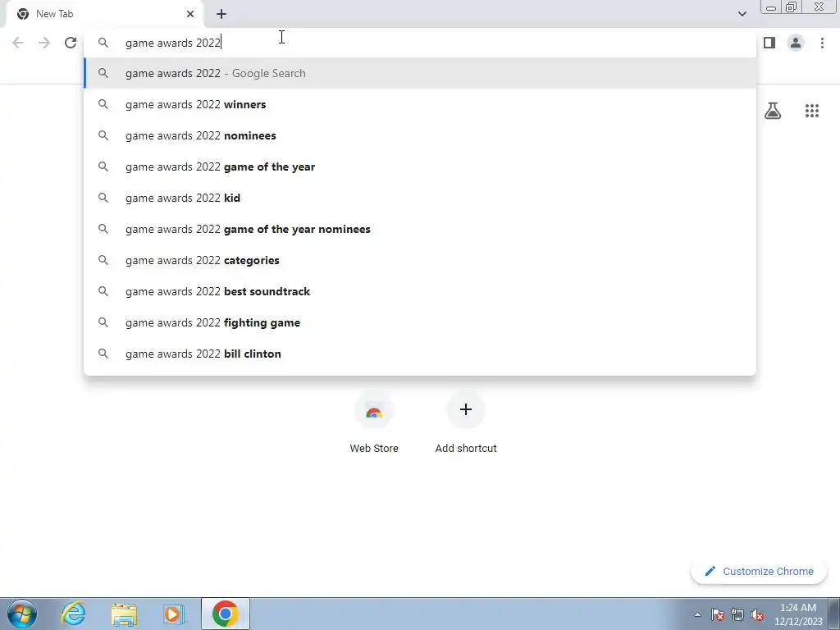This screenshot has width=840, height=630.
Task: Open the Web Store shortcut
Action: coord(374,422)
